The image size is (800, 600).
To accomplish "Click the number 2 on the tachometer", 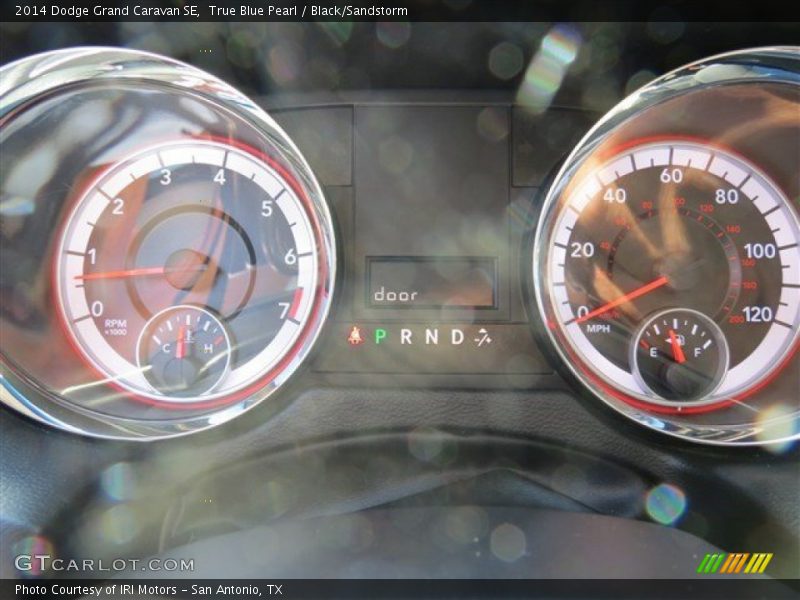I will tap(118, 207).
